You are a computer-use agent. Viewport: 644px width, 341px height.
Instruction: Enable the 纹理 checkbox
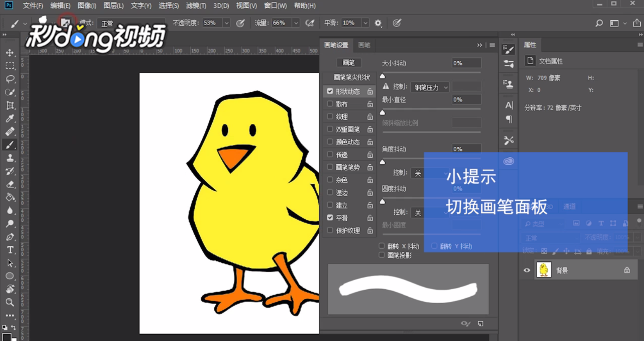330,116
